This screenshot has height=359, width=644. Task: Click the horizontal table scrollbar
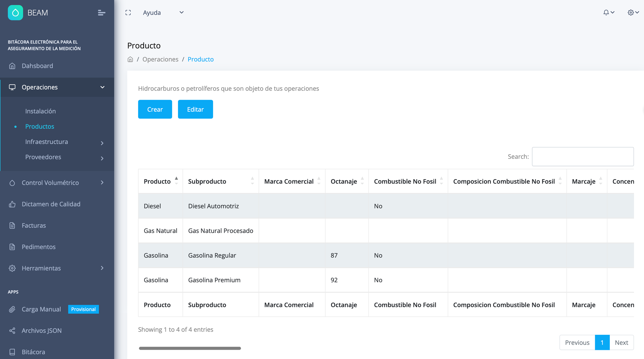190,348
